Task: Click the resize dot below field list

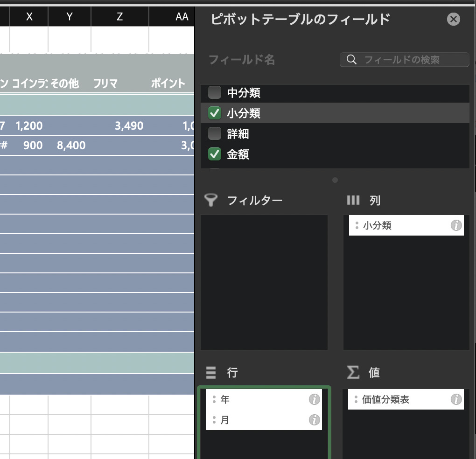Action: (x=335, y=180)
